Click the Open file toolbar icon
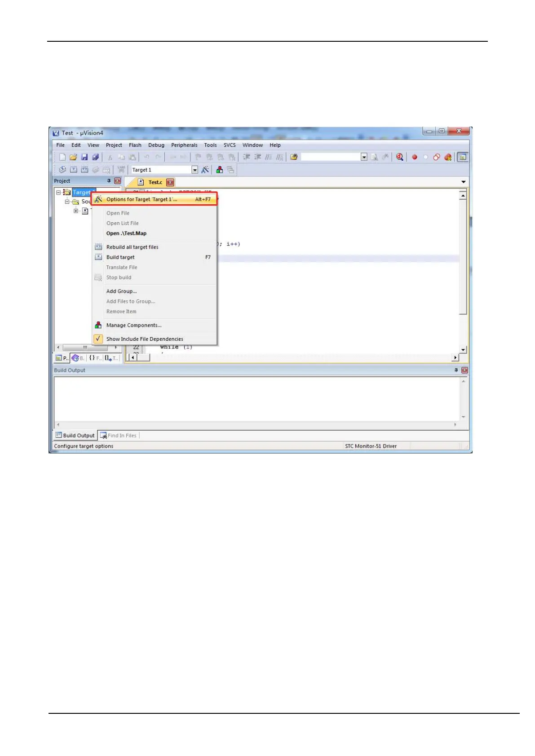Screen dimensions: 535x756 [73, 157]
